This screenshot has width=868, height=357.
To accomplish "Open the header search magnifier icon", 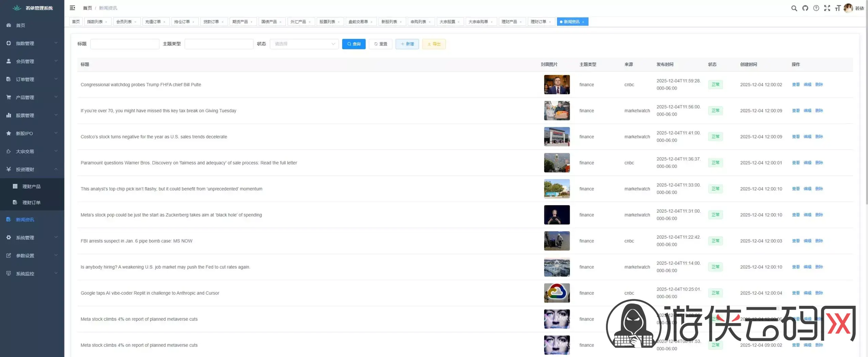I will (794, 8).
